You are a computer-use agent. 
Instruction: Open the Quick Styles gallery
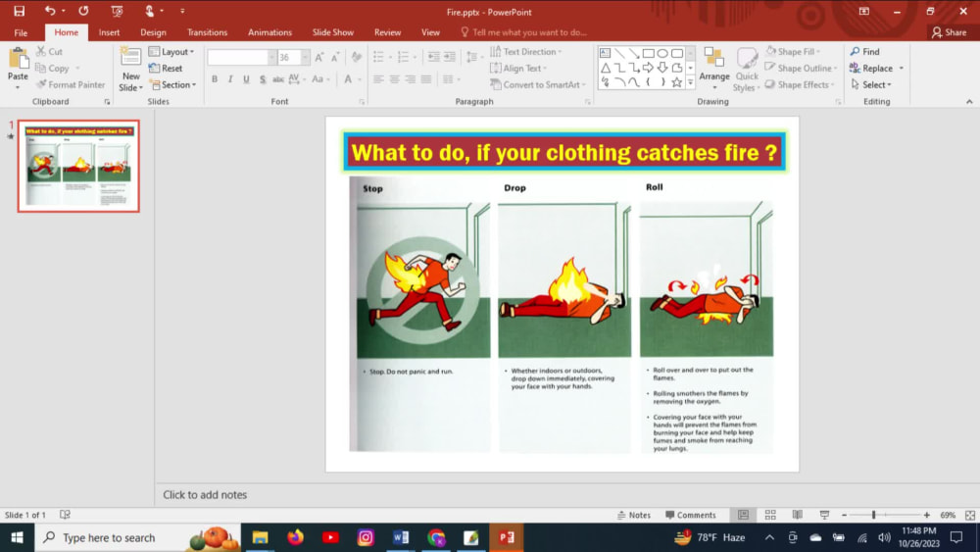747,70
